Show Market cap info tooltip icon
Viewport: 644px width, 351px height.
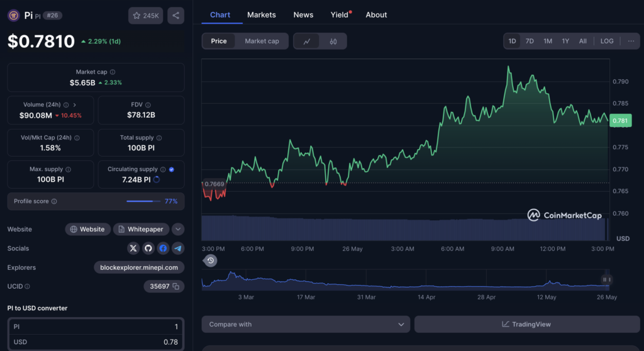[113, 72]
